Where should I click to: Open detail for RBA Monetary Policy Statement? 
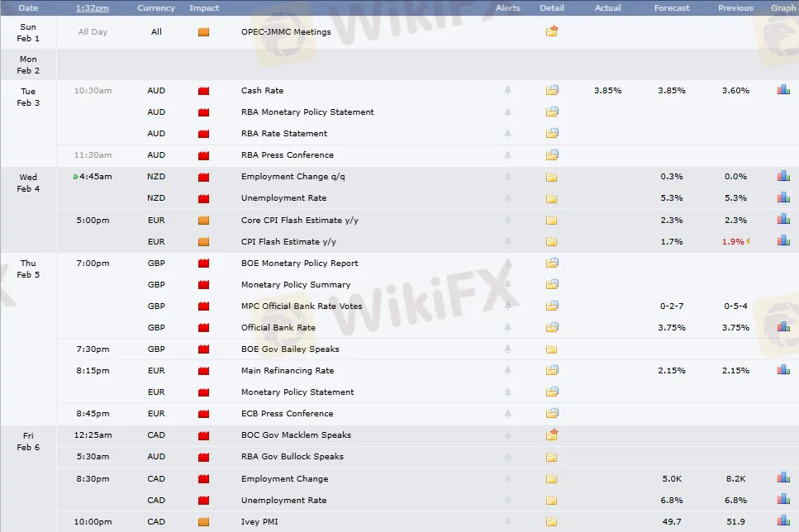(552, 112)
